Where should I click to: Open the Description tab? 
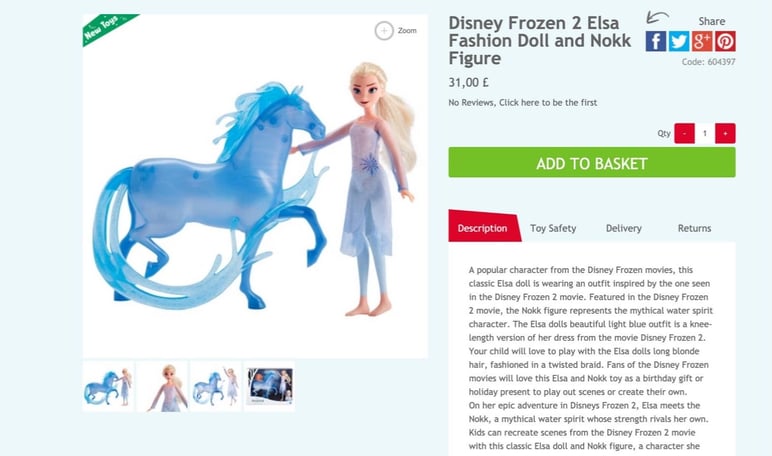tap(483, 227)
